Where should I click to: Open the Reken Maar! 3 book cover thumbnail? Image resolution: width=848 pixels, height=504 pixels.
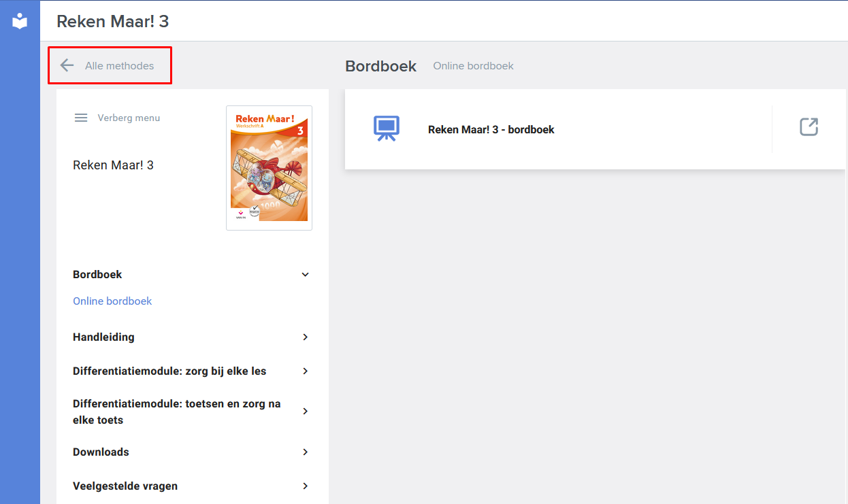[269, 168]
